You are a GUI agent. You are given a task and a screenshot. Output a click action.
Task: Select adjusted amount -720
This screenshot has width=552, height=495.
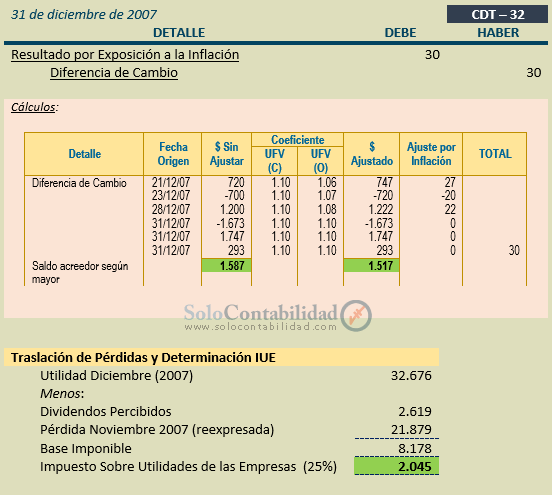(x=383, y=195)
